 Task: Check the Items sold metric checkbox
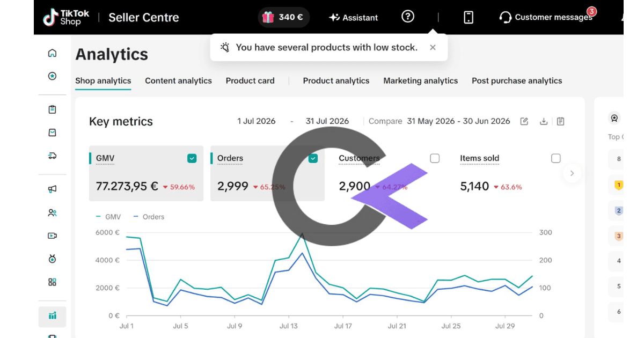point(556,158)
